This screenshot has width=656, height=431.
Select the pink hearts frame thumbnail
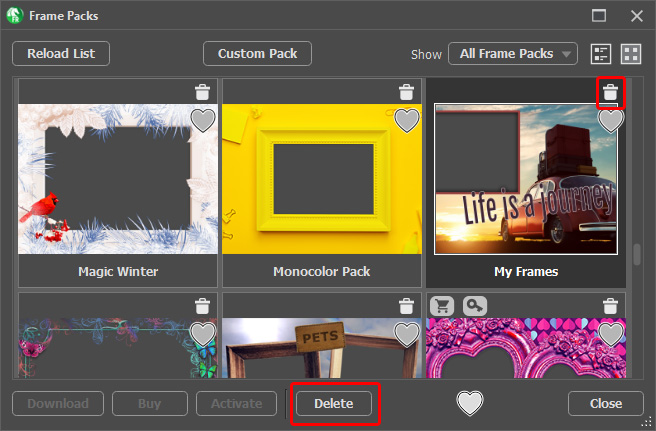coord(526,348)
